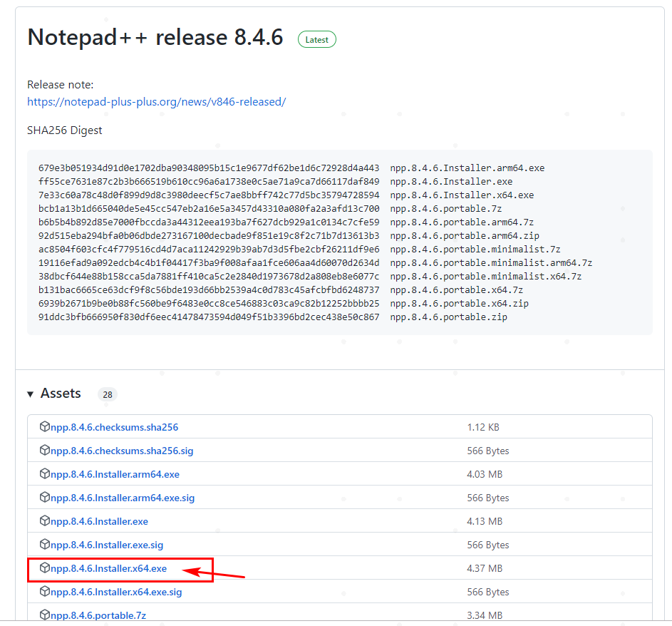
Task: Click digest filename npp.8.4.6.portable.x64.zip
Action: (x=460, y=304)
